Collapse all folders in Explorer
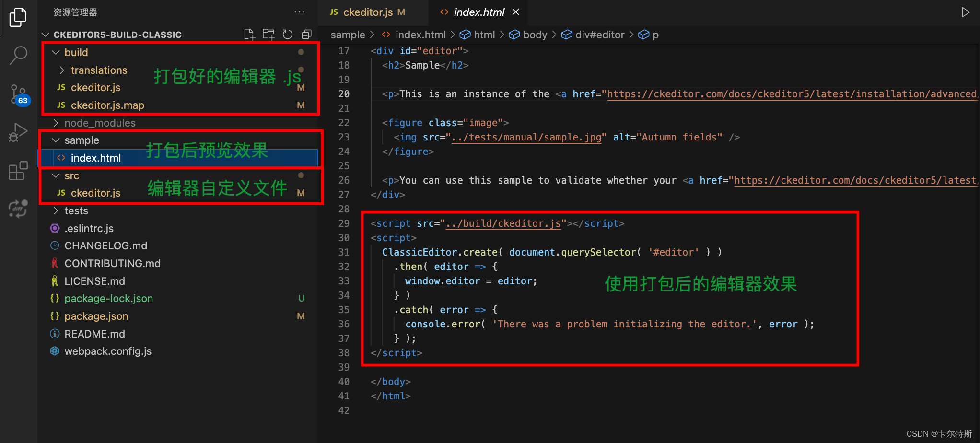 click(306, 34)
